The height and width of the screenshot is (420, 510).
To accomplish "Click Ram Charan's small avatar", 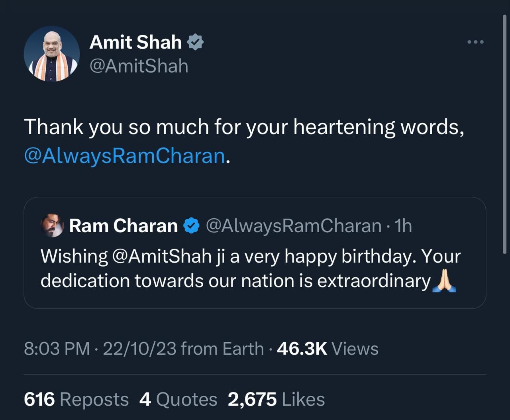I will pyautogui.click(x=52, y=226).
